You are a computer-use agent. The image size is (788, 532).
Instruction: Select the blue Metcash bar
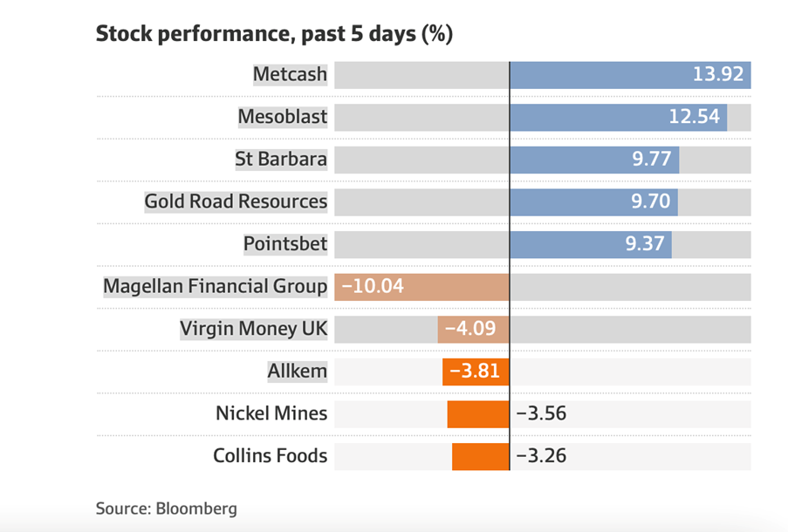(628, 75)
